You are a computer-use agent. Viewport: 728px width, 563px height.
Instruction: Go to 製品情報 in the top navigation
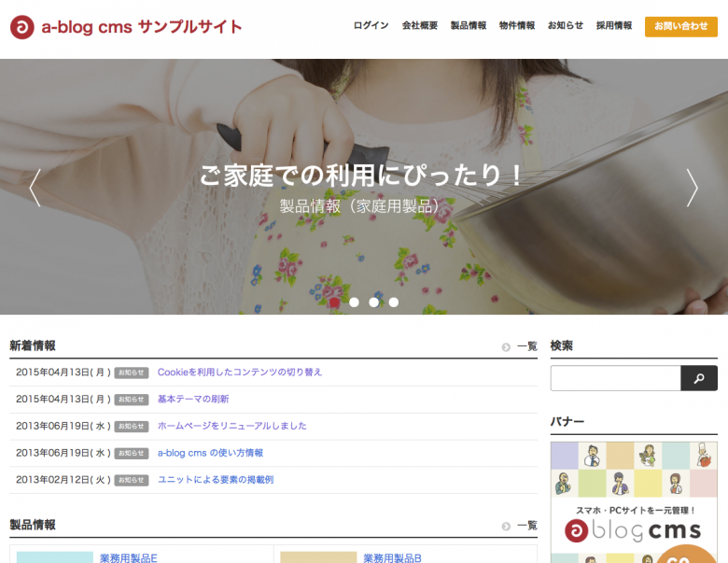coord(468,26)
